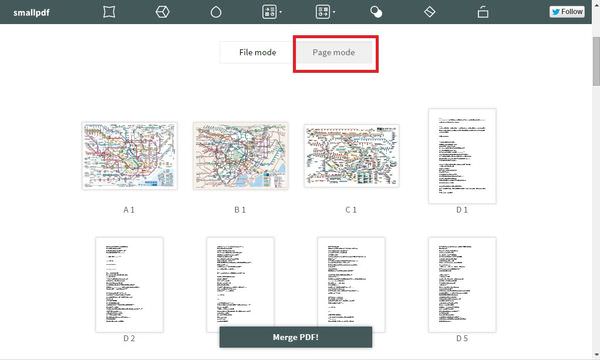
Task: Click the vertical scrollbar thumb
Action: click(596, 61)
